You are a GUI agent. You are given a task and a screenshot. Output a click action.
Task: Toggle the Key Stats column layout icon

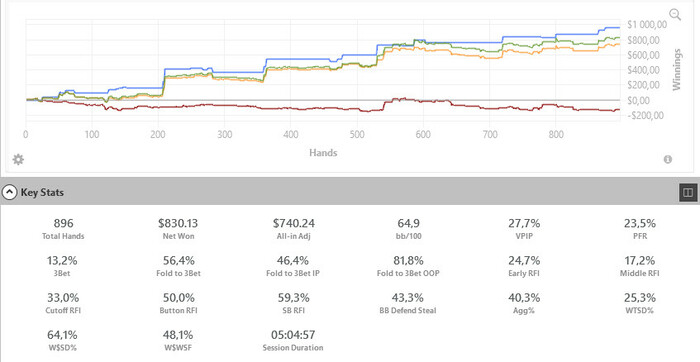coord(688,192)
